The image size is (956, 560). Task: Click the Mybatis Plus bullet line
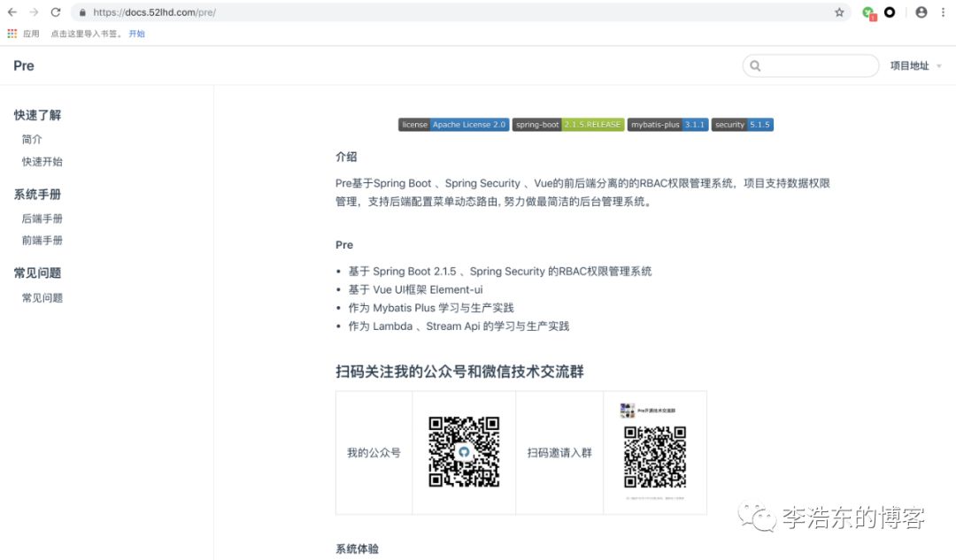point(430,308)
